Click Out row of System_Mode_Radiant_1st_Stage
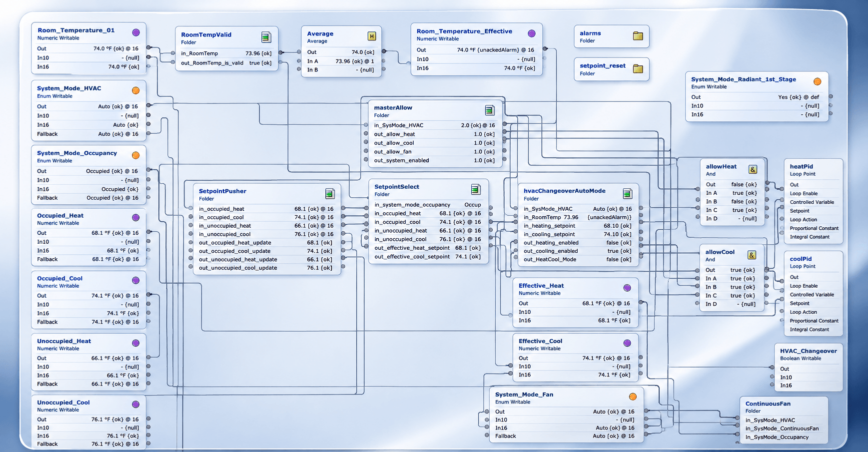Image resolution: width=868 pixels, height=452 pixels. tap(757, 97)
